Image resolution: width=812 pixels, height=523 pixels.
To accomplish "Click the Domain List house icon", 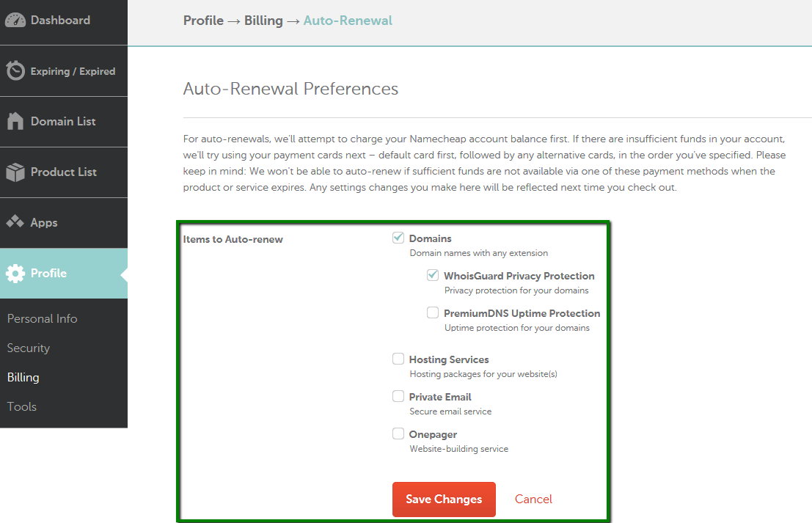I will tap(15, 121).
